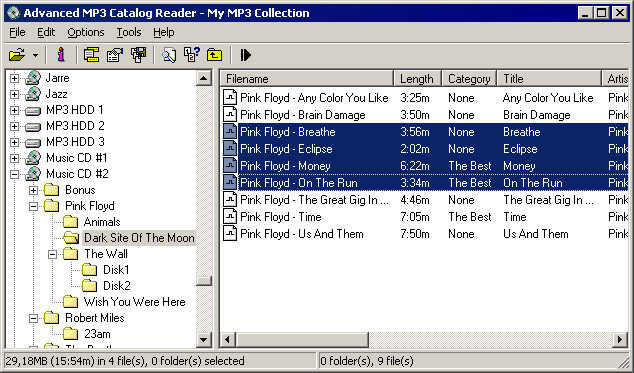Click the toolbar icon with yellow-tagged document
Screen dimensions: 634x373
coord(91,55)
